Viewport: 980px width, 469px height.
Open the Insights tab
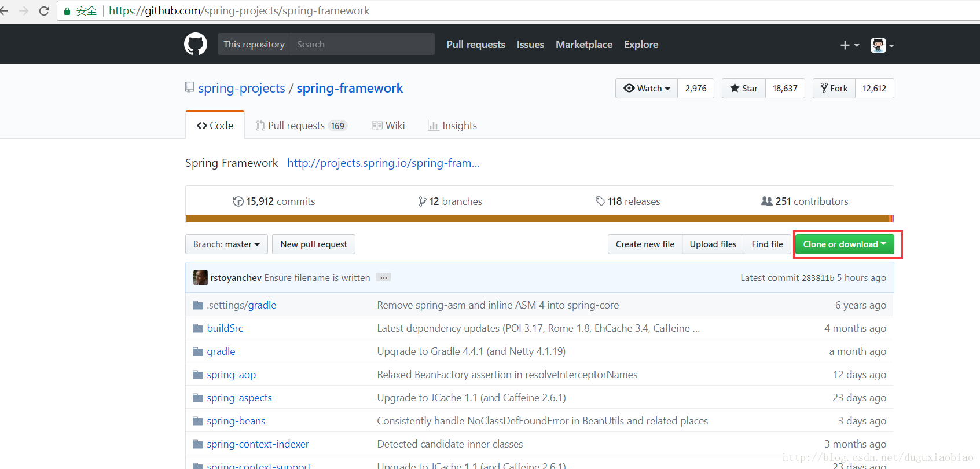tap(452, 126)
